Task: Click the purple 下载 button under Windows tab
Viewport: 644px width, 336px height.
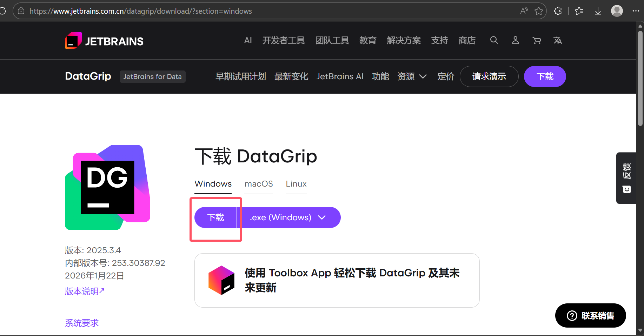Action: tap(215, 217)
